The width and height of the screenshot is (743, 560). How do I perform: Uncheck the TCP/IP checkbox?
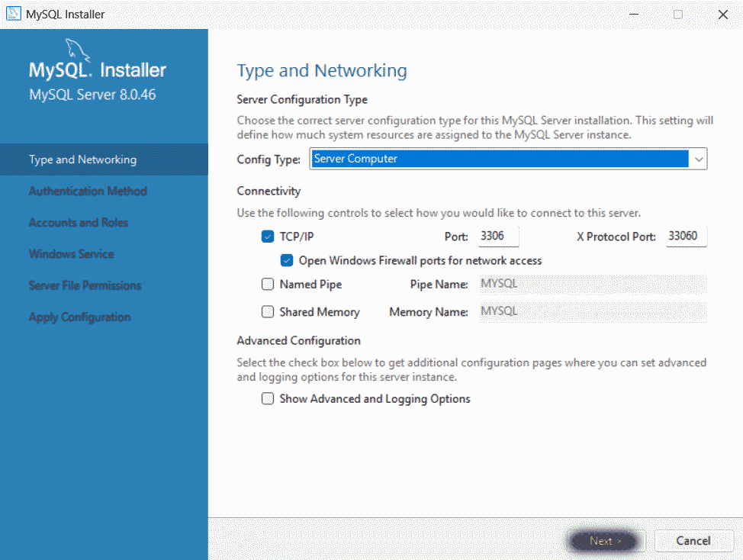click(268, 237)
